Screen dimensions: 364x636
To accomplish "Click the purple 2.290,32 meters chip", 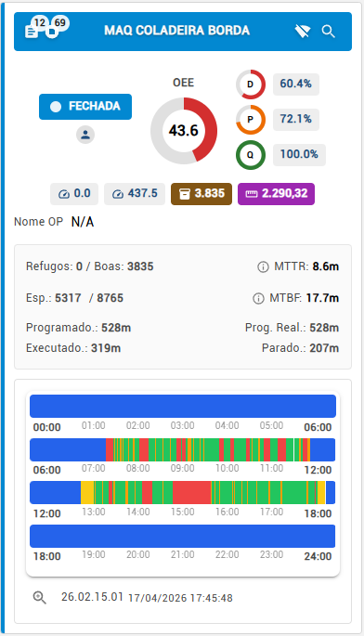I will [276, 193].
